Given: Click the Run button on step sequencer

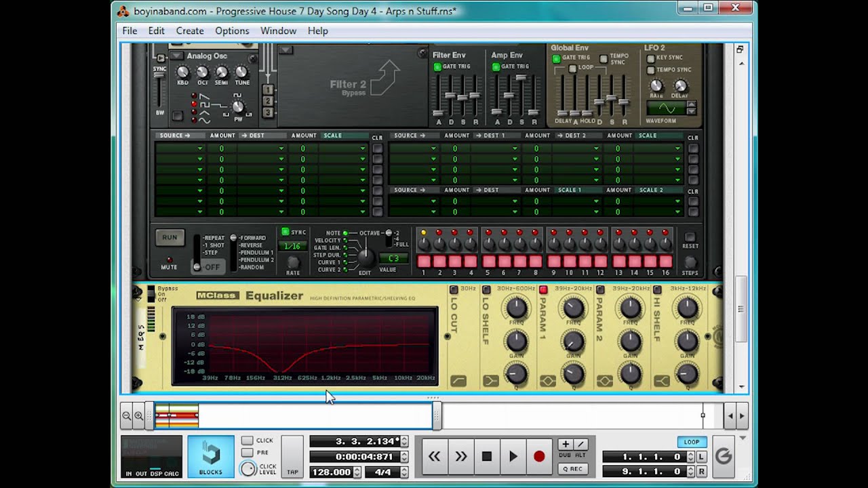Looking at the screenshot, I should (x=170, y=238).
